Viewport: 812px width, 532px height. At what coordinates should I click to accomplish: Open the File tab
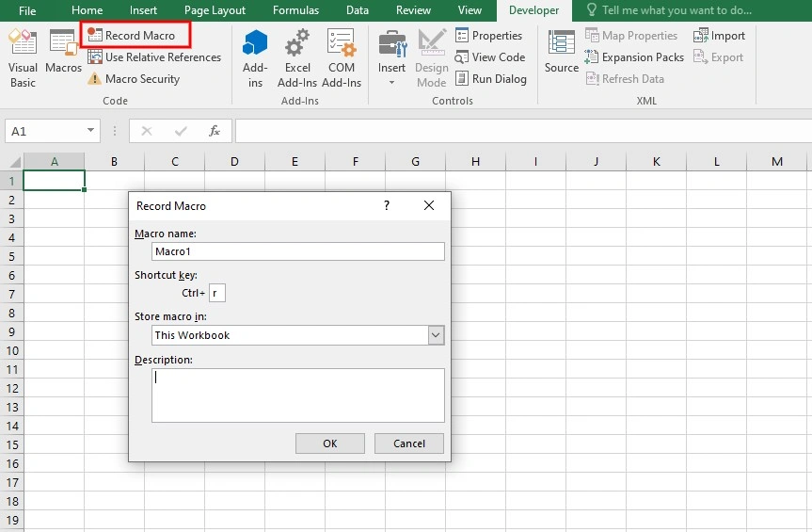(27, 10)
